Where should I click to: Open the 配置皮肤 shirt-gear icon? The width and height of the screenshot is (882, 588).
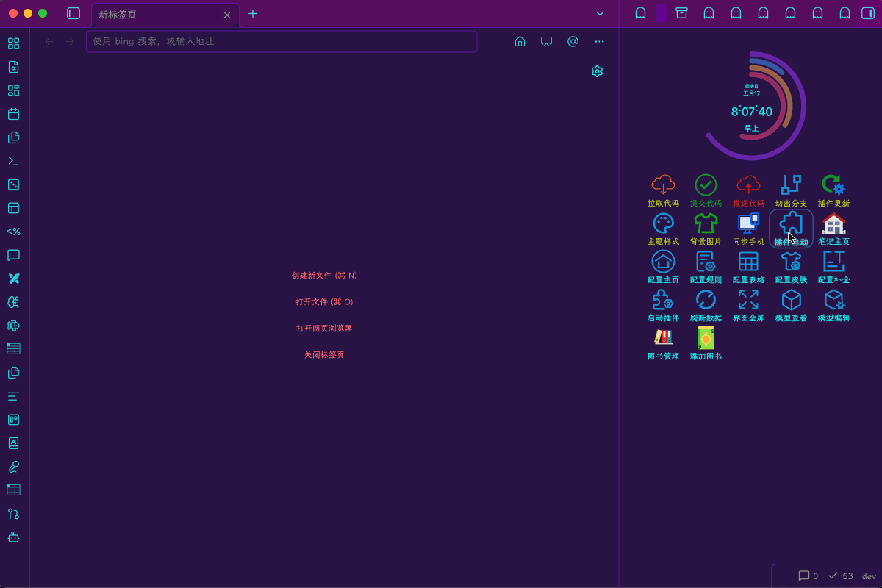791,261
